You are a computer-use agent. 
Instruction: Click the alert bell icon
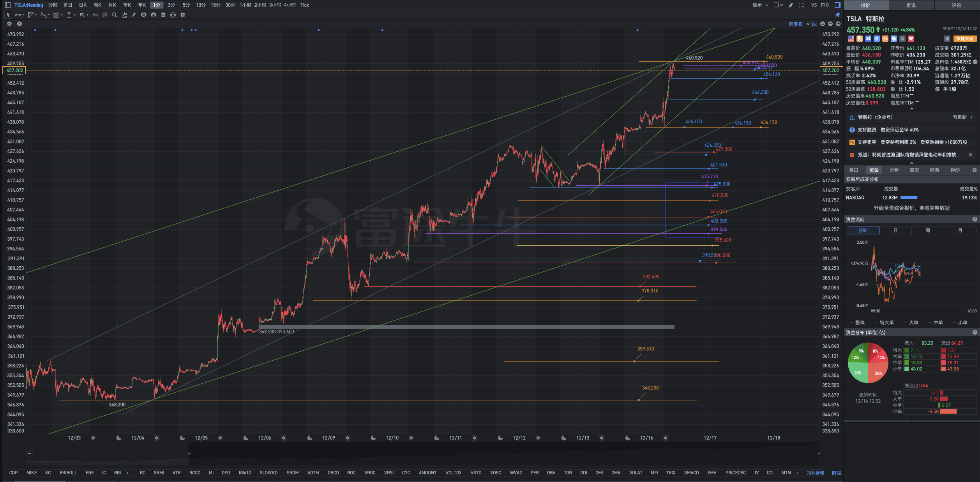coord(947,39)
